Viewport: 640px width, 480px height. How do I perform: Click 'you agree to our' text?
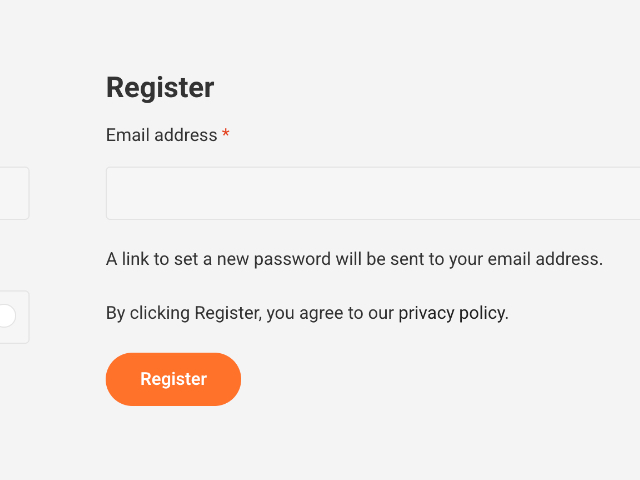tap(330, 313)
